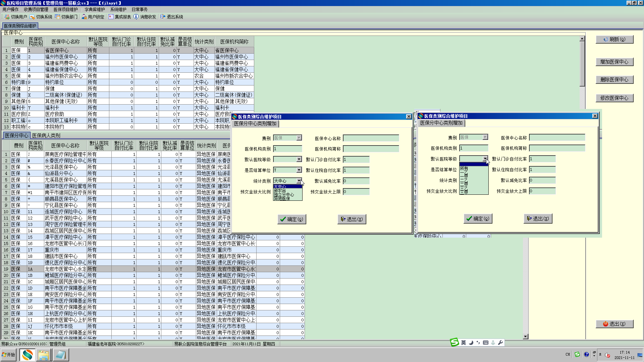
Task: Expand 是否结算单位 dropdown in left dialog
Action: [x=299, y=170]
